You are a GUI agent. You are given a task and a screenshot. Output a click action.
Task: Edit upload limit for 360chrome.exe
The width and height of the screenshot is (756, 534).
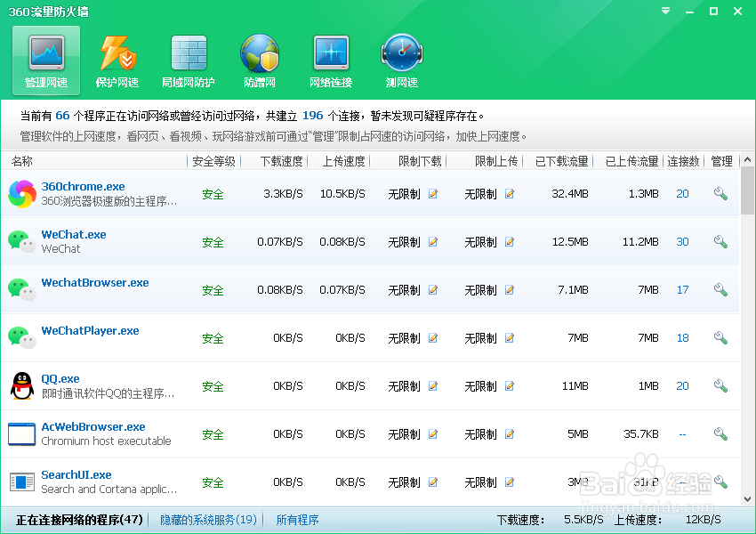coord(509,194)
